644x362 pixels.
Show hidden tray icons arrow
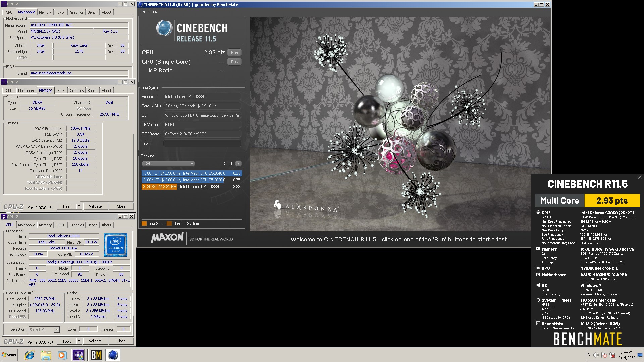pos(589,355)
